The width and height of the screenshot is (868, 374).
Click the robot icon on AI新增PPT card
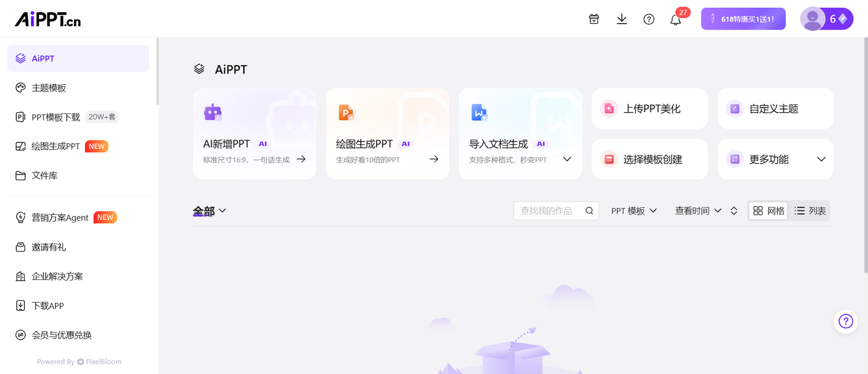coord(213,113)
